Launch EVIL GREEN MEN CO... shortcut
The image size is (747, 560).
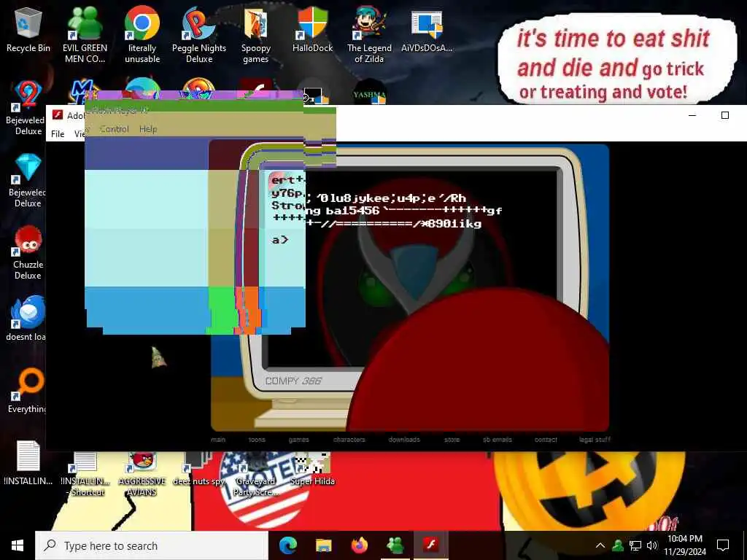(x=85, y=36)
